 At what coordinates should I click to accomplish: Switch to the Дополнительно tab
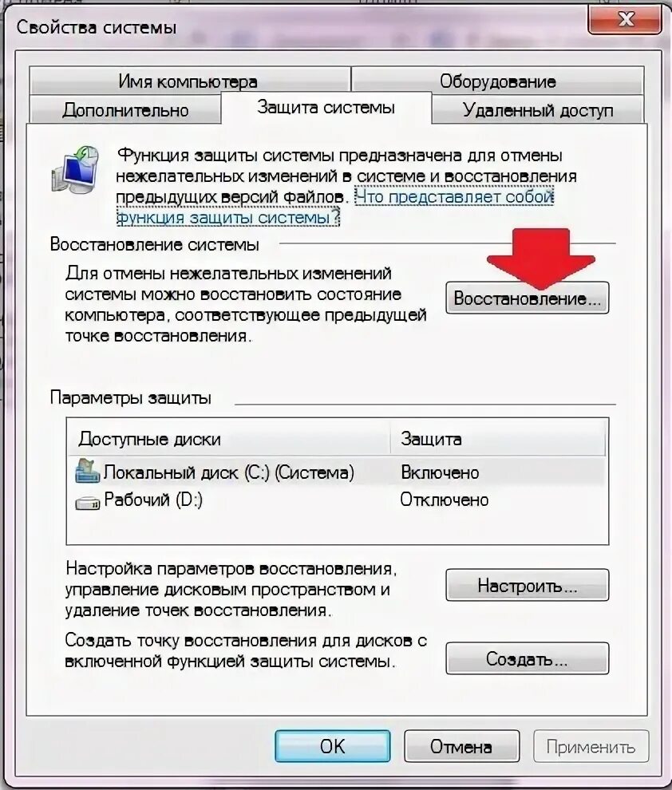125,109
